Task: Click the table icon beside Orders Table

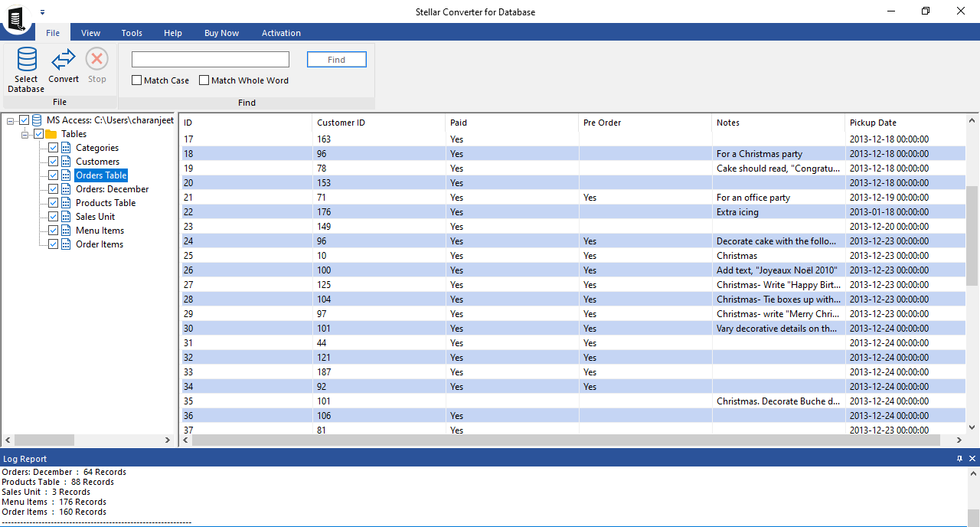Action: point(66,175)
